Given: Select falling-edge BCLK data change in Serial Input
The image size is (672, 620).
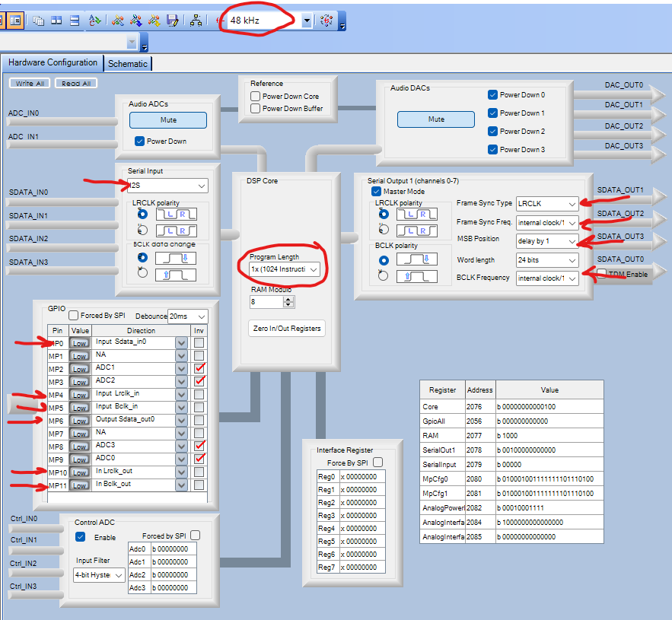Looking at the screenshot, I should (143, 258).
